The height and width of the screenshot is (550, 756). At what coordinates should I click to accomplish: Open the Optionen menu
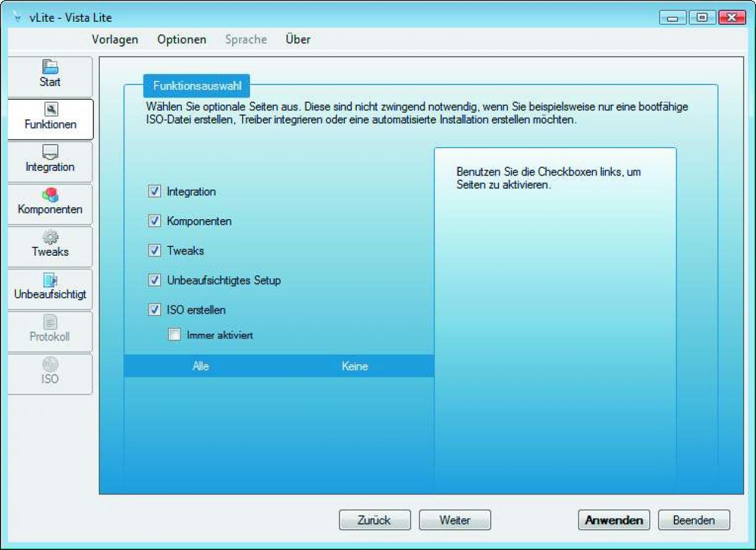coord(182,40)
